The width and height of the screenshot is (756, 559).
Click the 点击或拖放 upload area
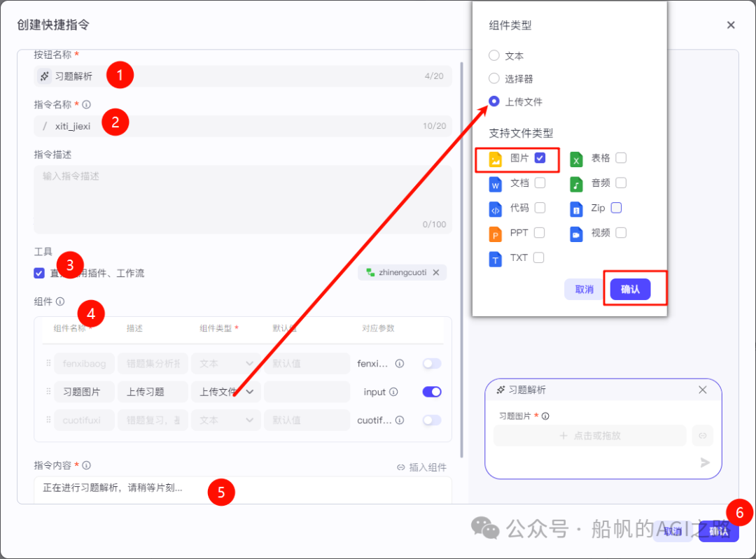pyautogui.click(x=589, y=436)
